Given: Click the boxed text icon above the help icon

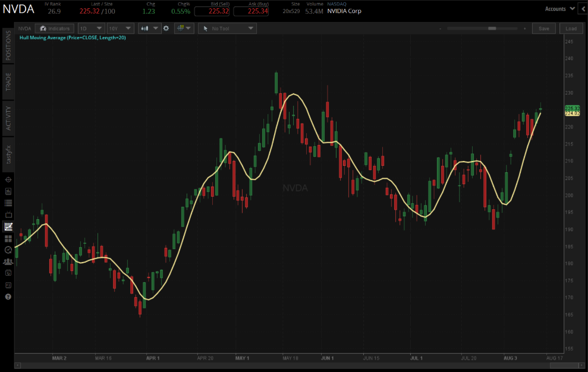Looking at the screenshot, I should coord(8,285).
